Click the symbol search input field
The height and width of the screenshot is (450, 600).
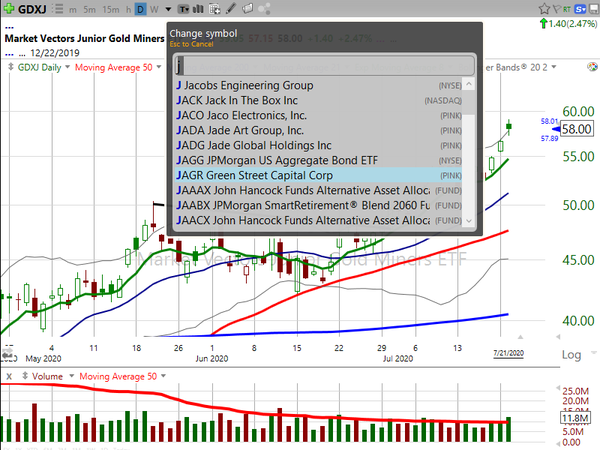(x=322, y=66)
